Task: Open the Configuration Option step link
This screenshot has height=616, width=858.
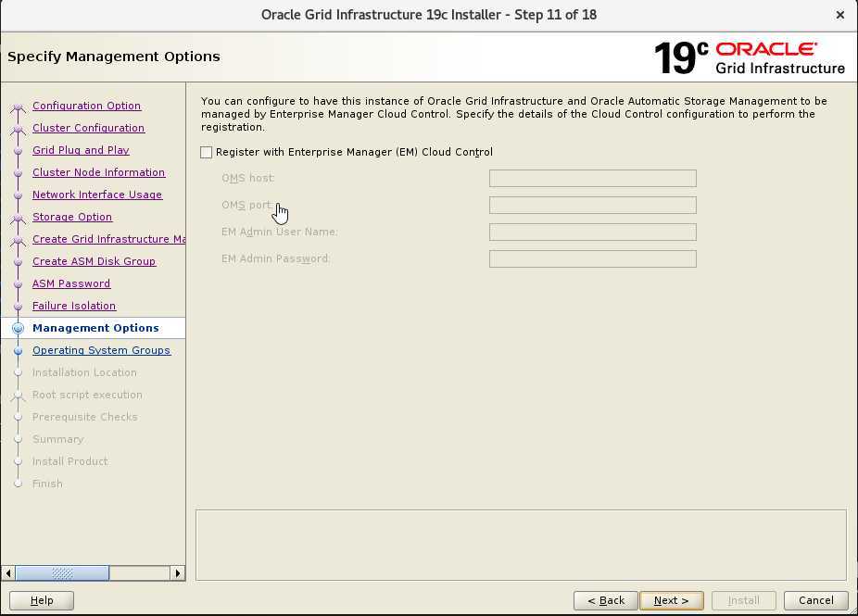Action: point(86,106)
